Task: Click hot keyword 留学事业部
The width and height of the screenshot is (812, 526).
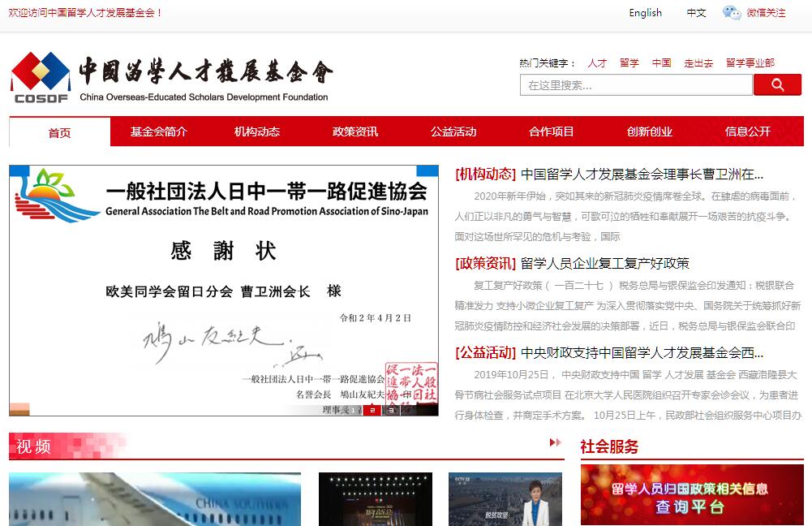Action: (x=750, y=63)
